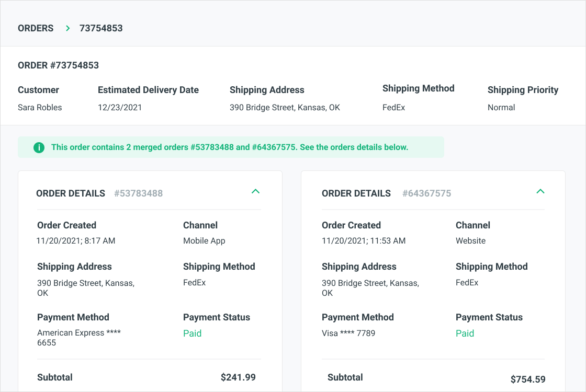Go back to ORDERS breadcrumb
This screenshot has width=586, height=392.
coord(36,28)
